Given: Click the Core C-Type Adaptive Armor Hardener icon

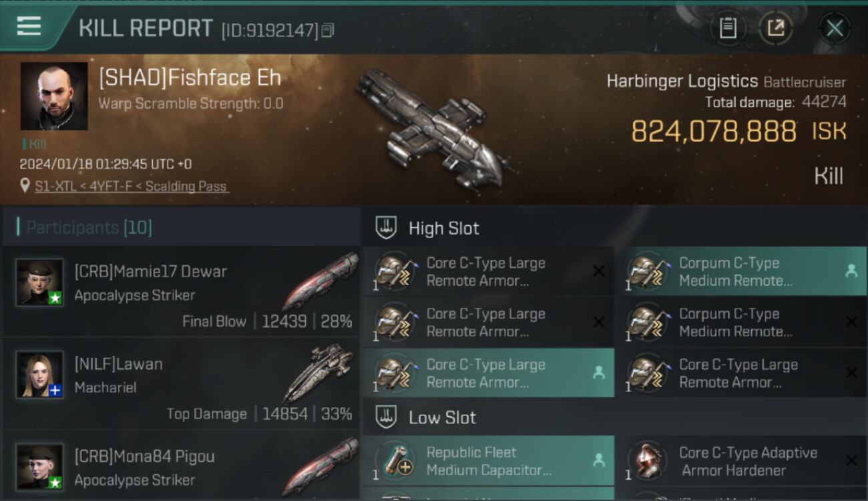Looking at the screenshot, I should pyautogui.click(x=646, y=460).
